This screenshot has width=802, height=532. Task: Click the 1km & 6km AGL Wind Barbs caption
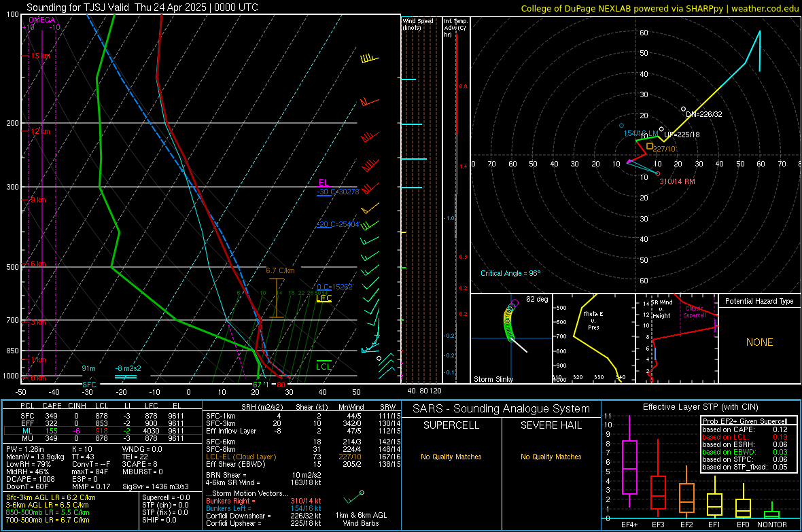click(x=361, y=519)
